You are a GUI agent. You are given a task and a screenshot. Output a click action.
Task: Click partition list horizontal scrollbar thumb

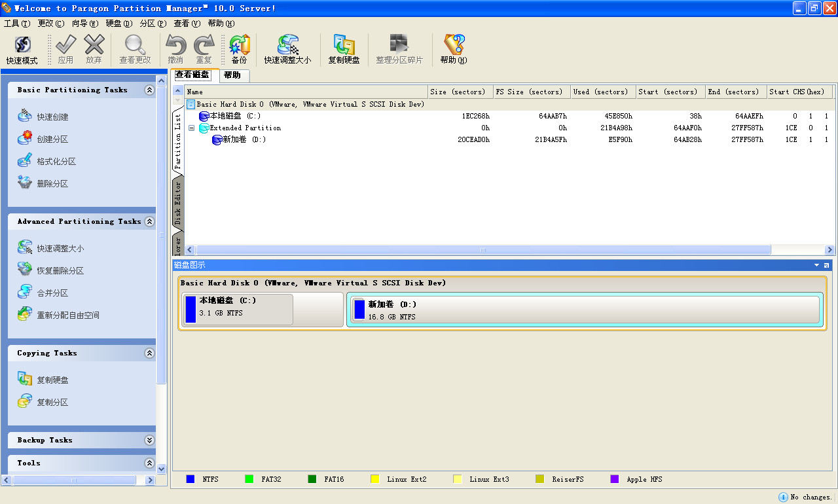coord(483,250)
